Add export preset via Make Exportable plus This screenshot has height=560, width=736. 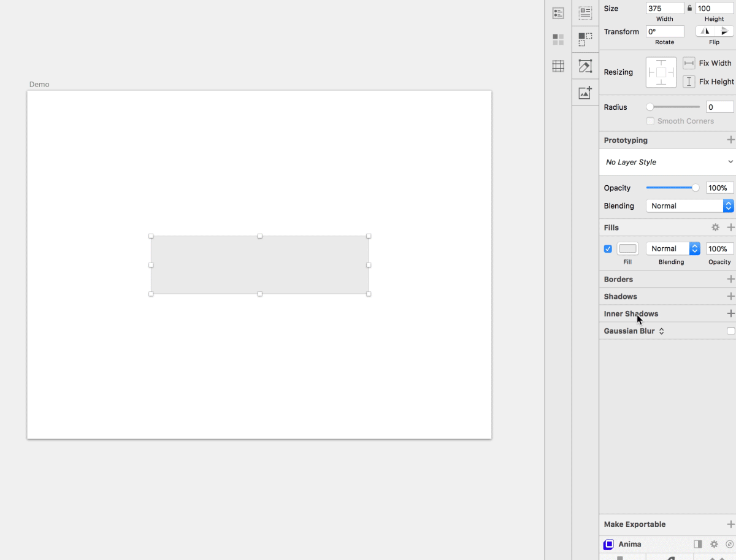click(x=730, y=524)
